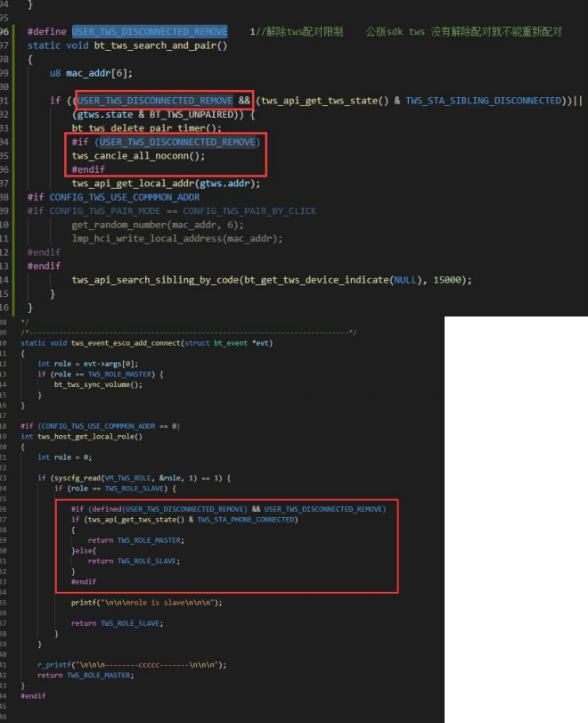
Task: Click the CONFIG_TWS_PAIR_MODE identifier
Action: 105,211
